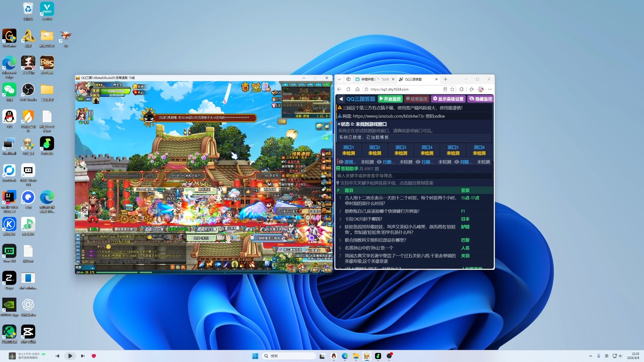Select the 洞口6 status cell
The image size is (644, 362).
pyautogui.click(x=479, y=150)
